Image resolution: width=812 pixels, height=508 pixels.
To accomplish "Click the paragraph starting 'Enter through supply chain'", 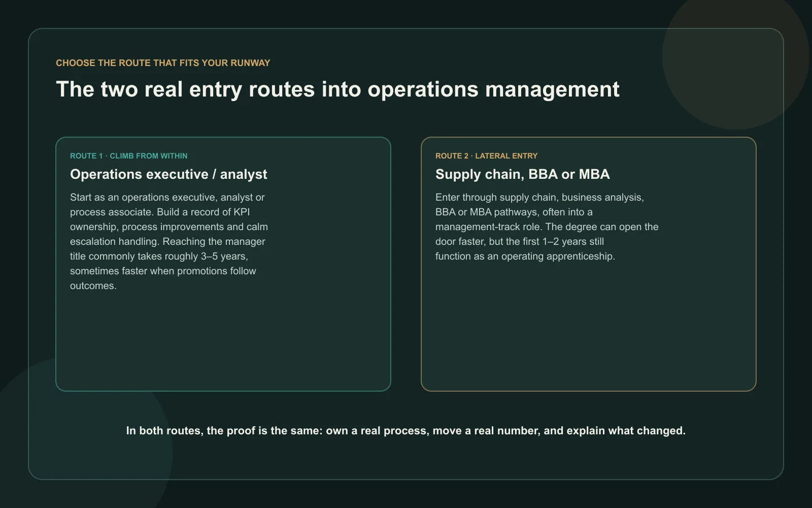I will coord(547,227).
